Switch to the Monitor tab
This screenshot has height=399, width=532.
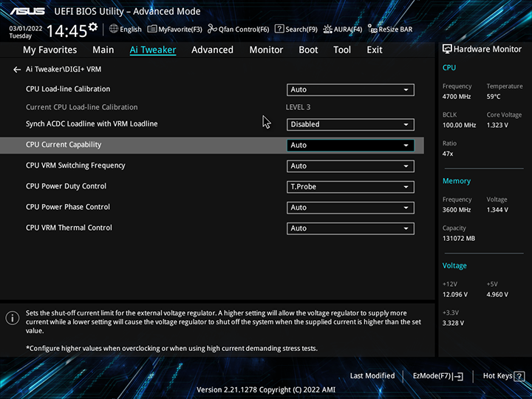tap(266, 50)
